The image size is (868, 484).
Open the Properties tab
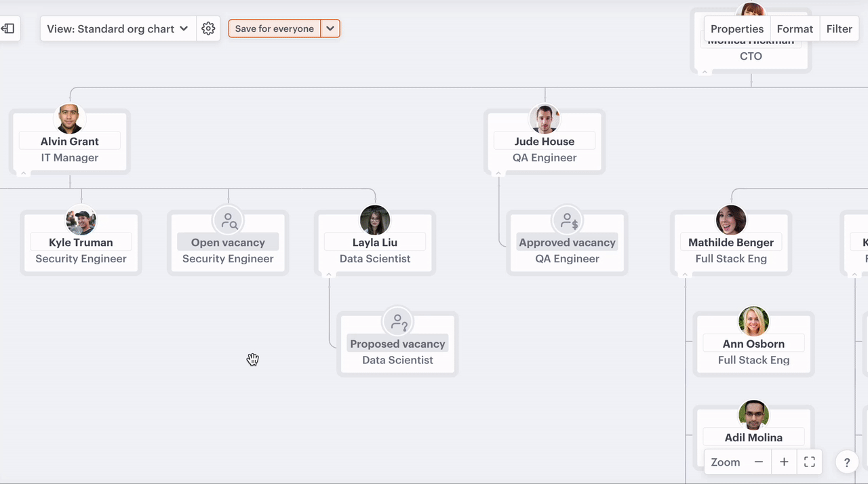[737, 28]
